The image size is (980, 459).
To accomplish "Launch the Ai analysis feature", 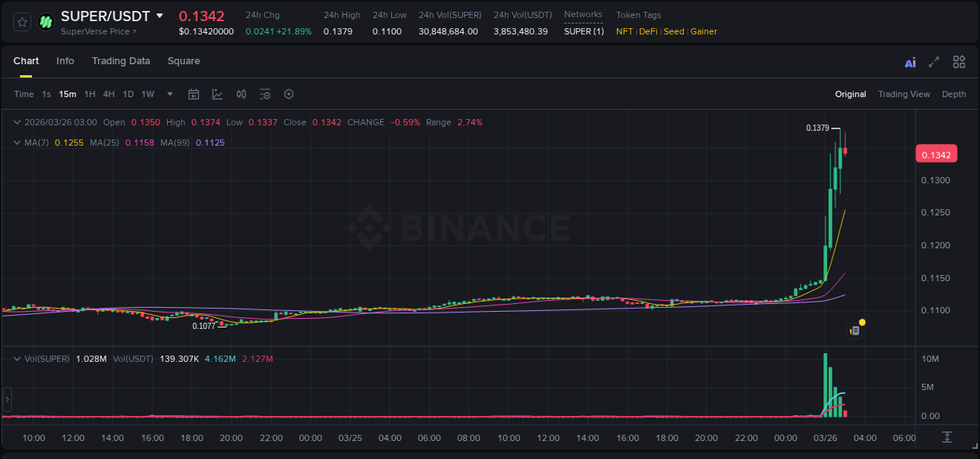I will pyautogui.click(x=909, y=61).
